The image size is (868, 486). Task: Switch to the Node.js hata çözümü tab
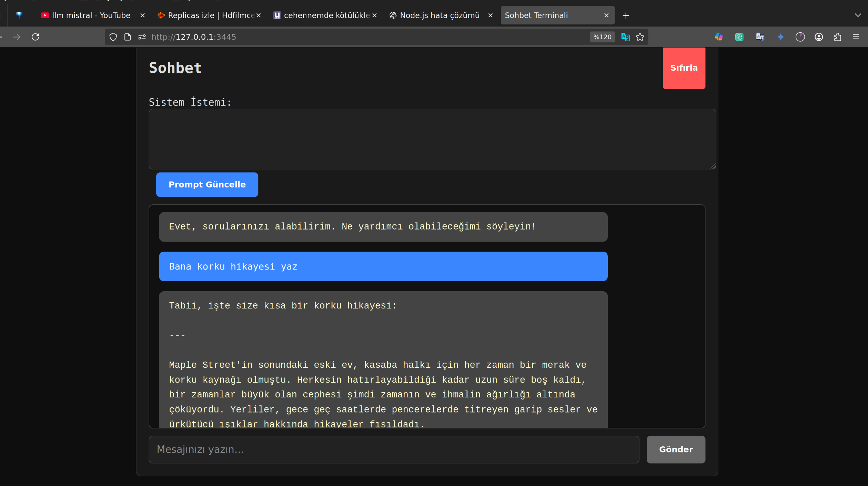[x=440, y=15]
